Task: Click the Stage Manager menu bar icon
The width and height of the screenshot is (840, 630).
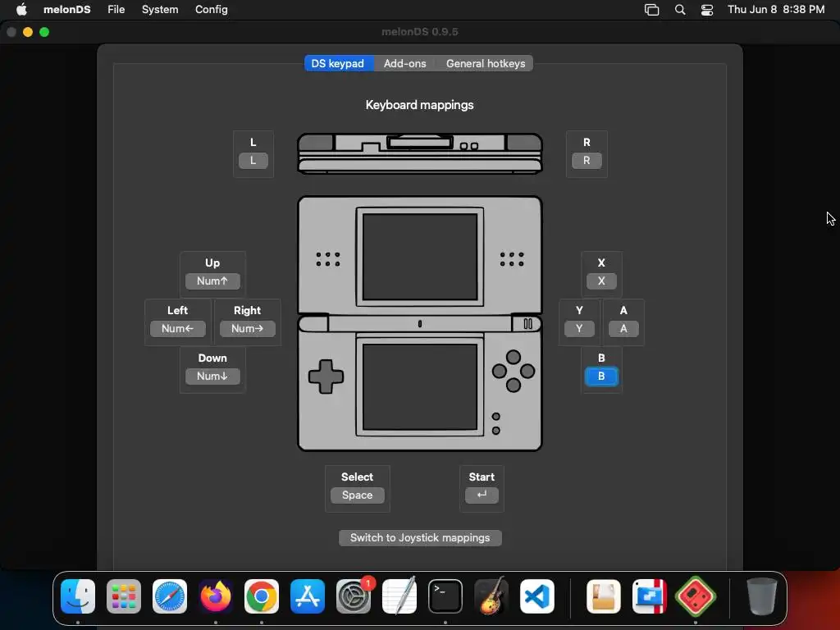Action: click(651, 10)
